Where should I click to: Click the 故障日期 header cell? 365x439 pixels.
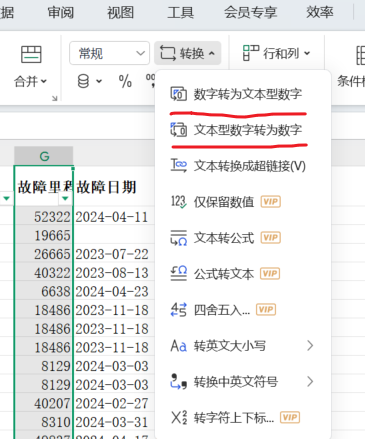pos(113,187)
